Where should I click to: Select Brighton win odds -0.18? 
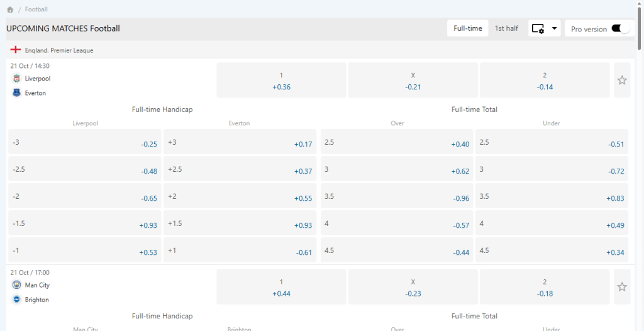[545, 287]
